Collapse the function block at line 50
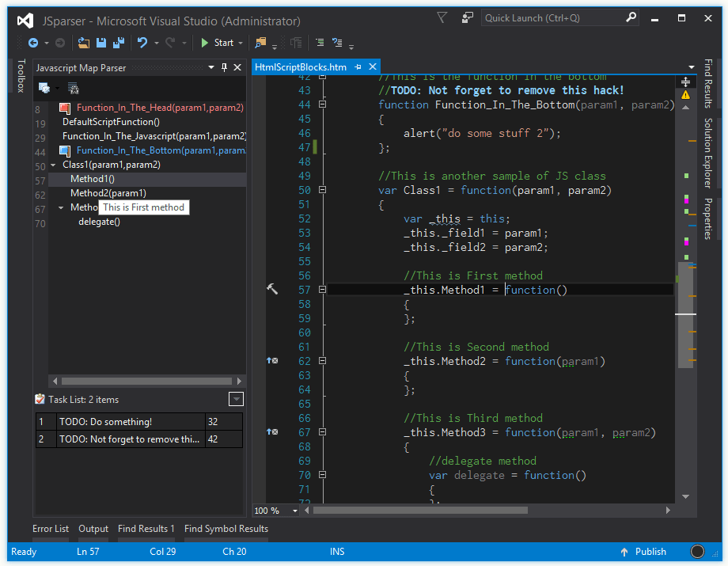This screenshot has width=728, height=566. click(322, 190)
